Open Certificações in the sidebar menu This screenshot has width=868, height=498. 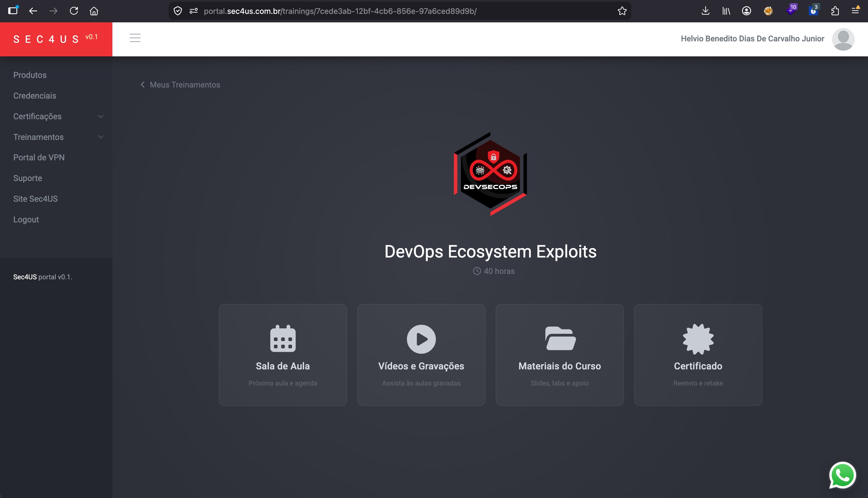37,116
